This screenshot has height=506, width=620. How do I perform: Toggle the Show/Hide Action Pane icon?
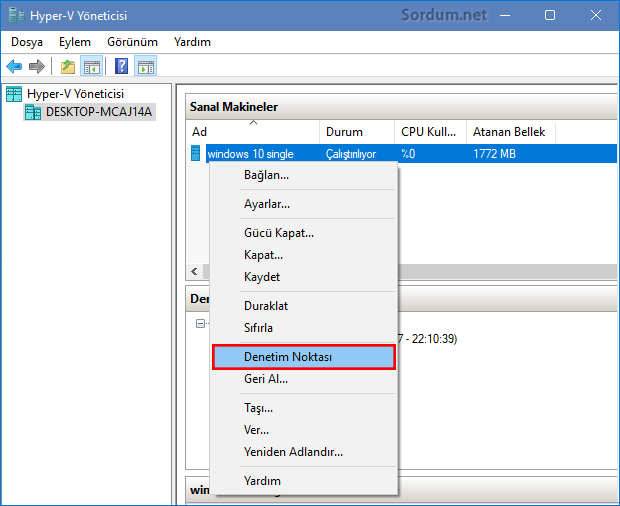146,66
